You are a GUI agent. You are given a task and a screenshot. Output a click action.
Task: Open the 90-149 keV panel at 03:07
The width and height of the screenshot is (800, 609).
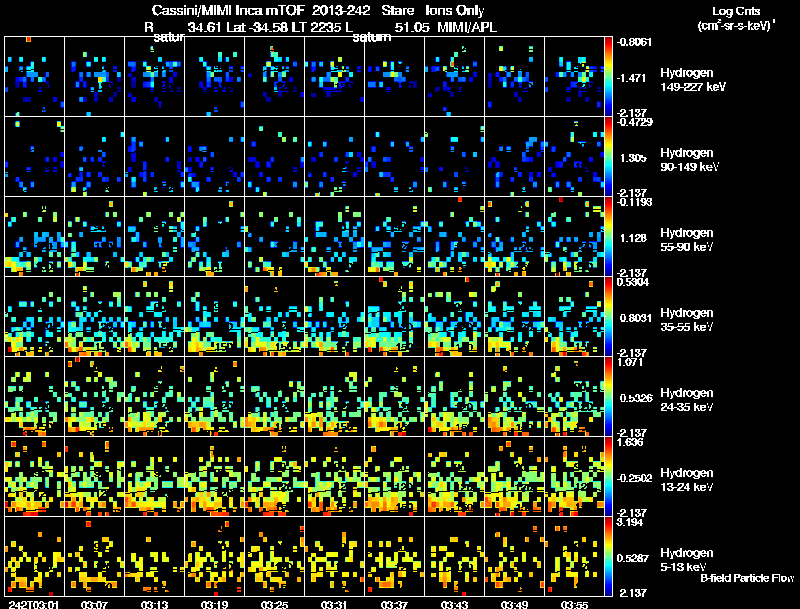click(x=94, y=157)
